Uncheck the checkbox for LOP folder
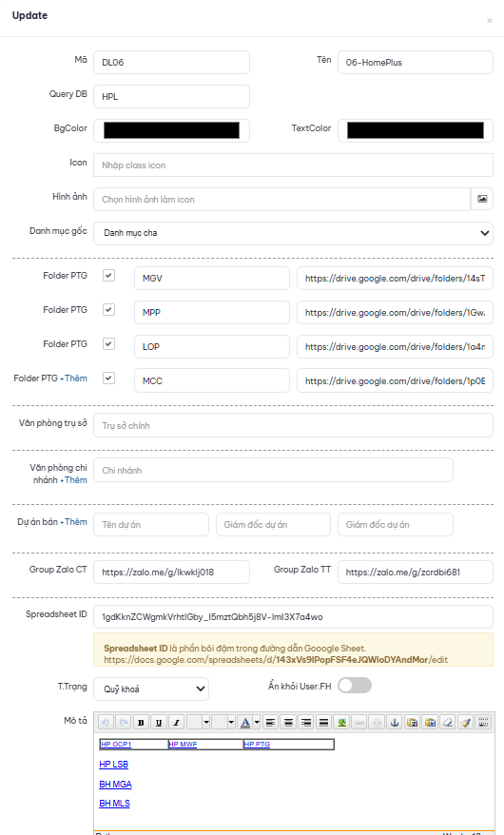This screenshot has height=835, width=504. [108, 343]
